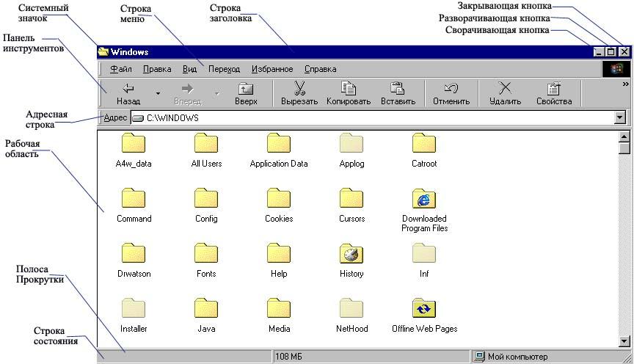The width and height of the screenshot is (634, 364).
Task: Click the Отменить (Undo) toolbar icon
Action: [451, 89]
